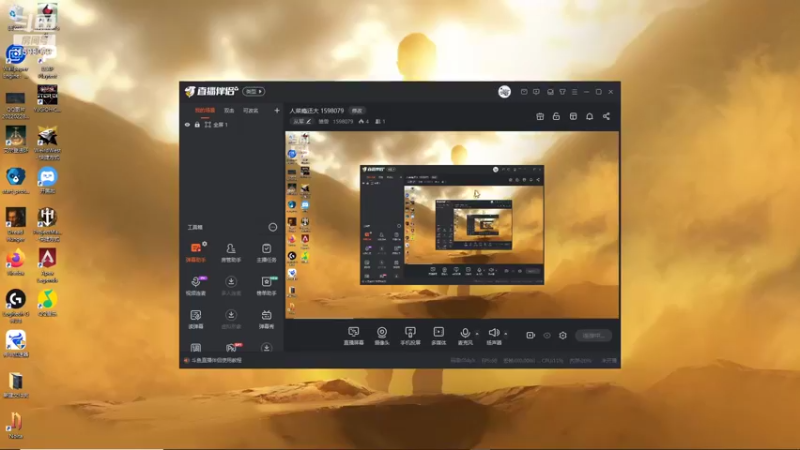Viewport: 800px width, 450px height.
Task: Toggle the room lock icon above preview
Action: point(556,116)
